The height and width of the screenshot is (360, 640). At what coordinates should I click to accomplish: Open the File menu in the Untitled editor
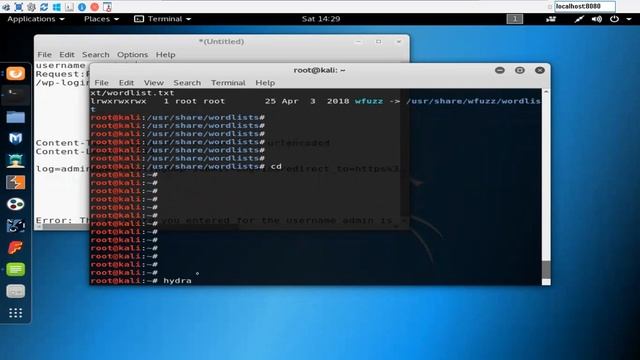click(44, 55)
